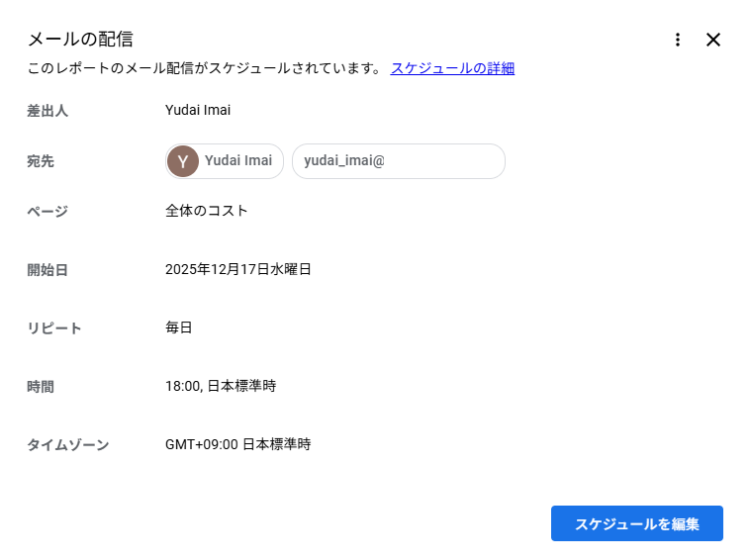751x560 pixels.
Task: Click the time value 18:00, 日本標準時
Action: coord(221,386)
